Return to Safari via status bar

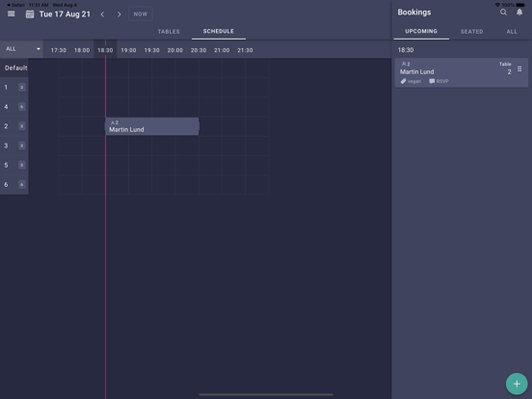[x=16, y=5]
